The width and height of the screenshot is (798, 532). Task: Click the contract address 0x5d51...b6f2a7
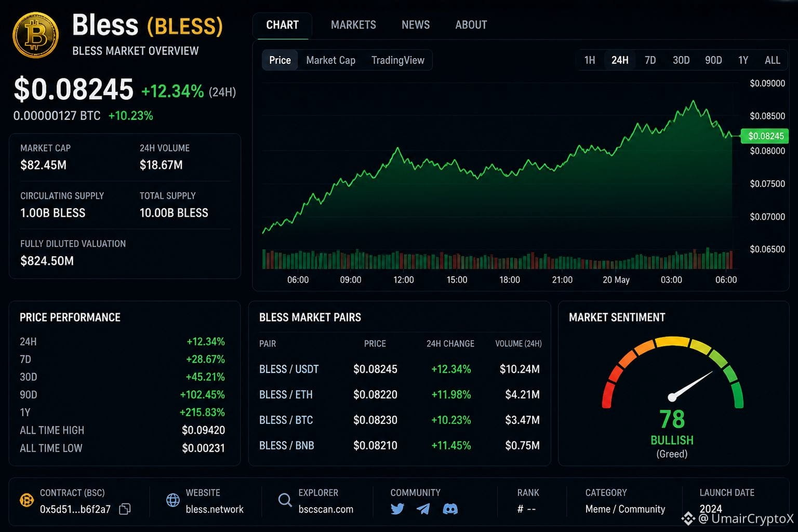pos(75,509)
